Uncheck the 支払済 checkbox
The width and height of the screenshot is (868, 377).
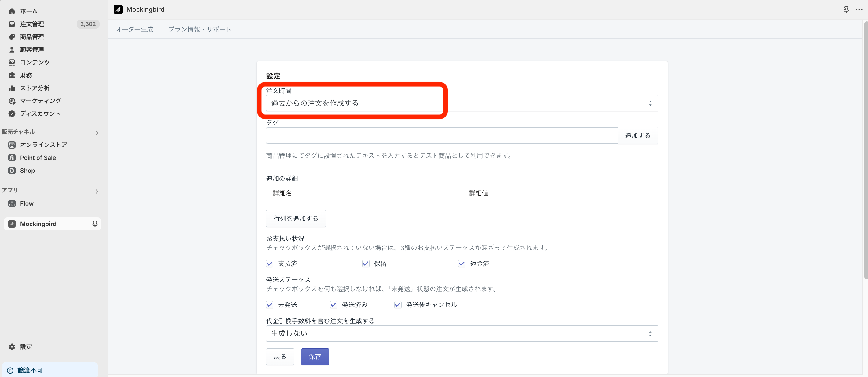tap(270, 264)
